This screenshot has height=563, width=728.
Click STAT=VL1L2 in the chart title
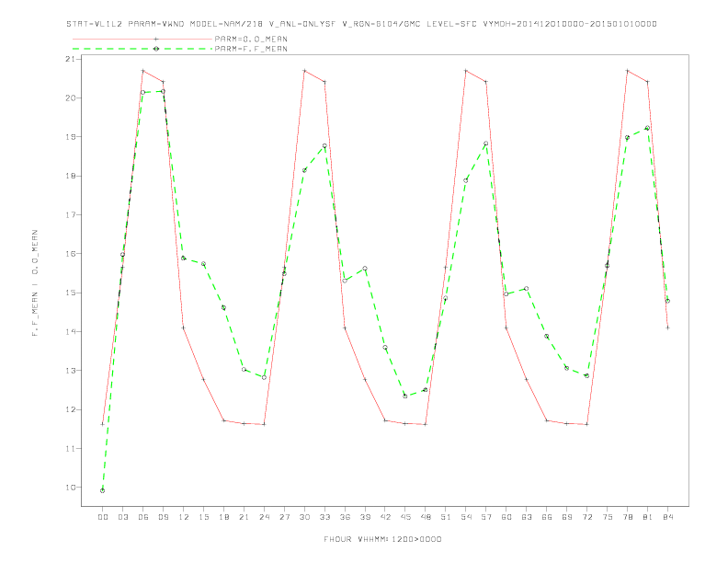tap(95, 24)
